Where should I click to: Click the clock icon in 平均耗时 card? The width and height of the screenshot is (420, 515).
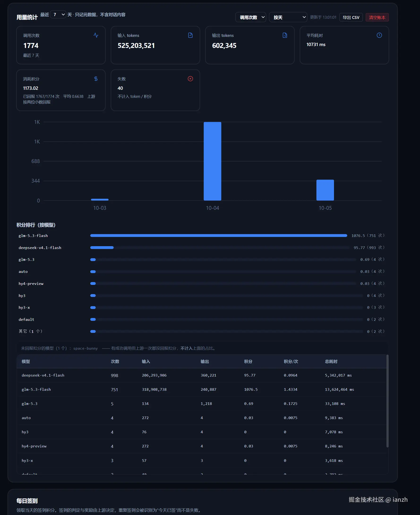[x=379, y=35]
